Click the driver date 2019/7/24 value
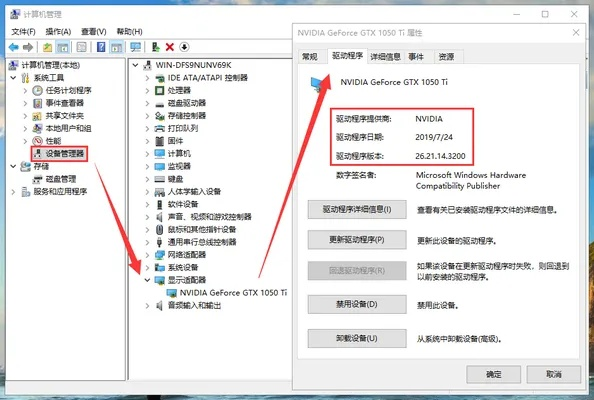Screen dimensions: 594x400 (x=434, y=137)
